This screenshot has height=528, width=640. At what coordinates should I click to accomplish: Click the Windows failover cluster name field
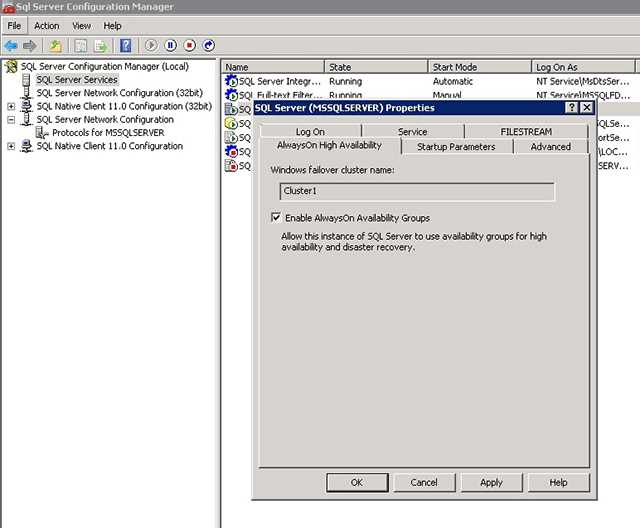click(417, 191)
